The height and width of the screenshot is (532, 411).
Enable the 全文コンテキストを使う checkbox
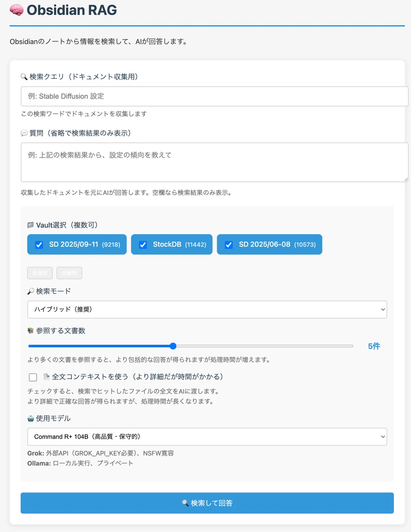[x=33, y=377]
